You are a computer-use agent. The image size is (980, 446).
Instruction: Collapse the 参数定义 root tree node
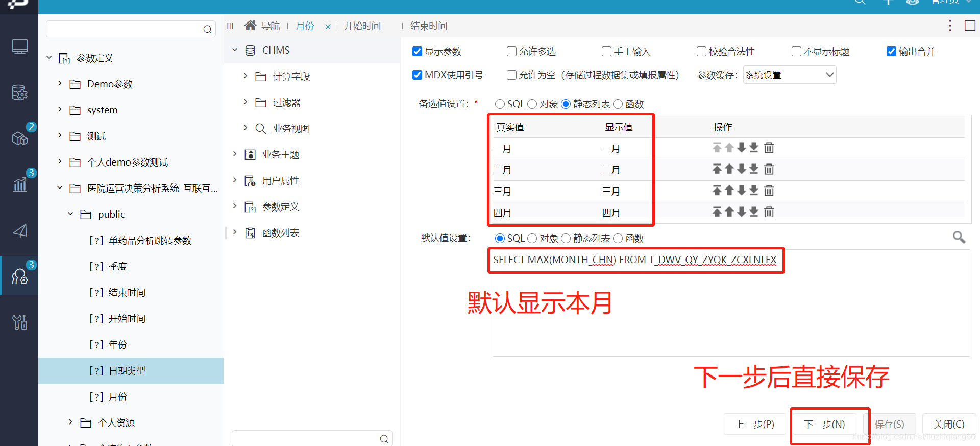tap(49, 58)
